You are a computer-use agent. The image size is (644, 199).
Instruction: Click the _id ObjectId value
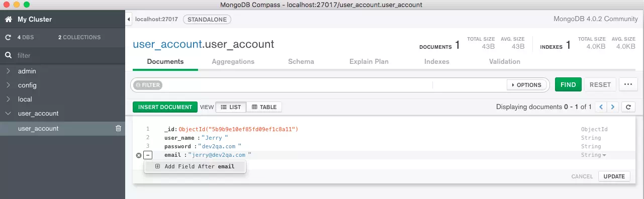pos(239,129)
